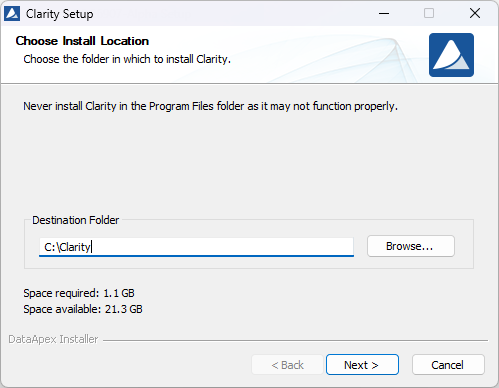The width and height of the screenshot is (499, 388).
Task: Click the Clarity logo in title bar
Action: pos(12,14)
